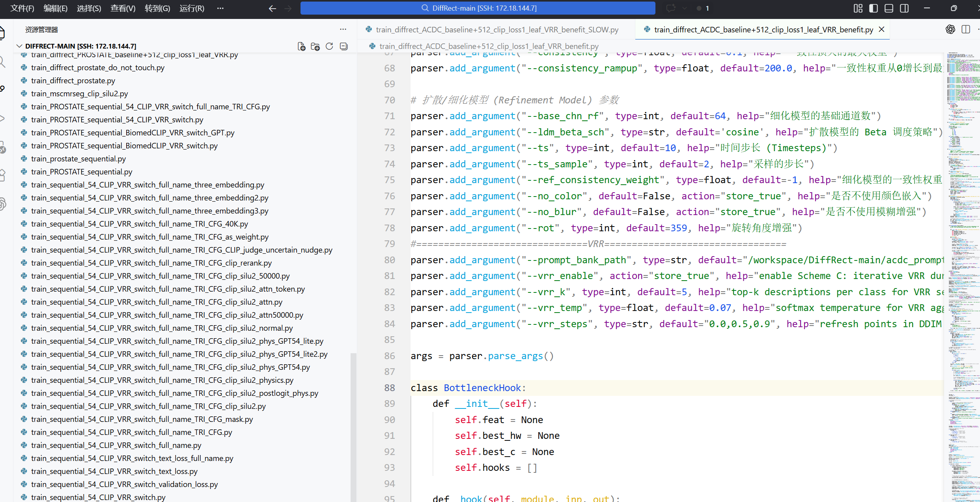The width and height of the screenshot is (980, 502).
Task: Go back with the left arrow
Action: tap(272, 8)
